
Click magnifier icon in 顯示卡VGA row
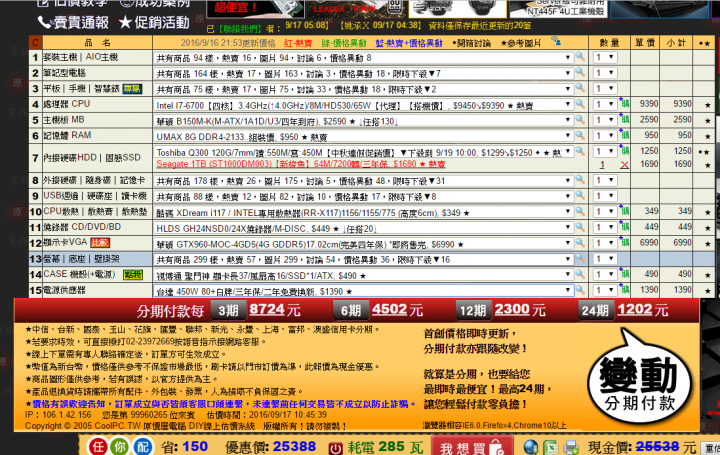(580, 243)
